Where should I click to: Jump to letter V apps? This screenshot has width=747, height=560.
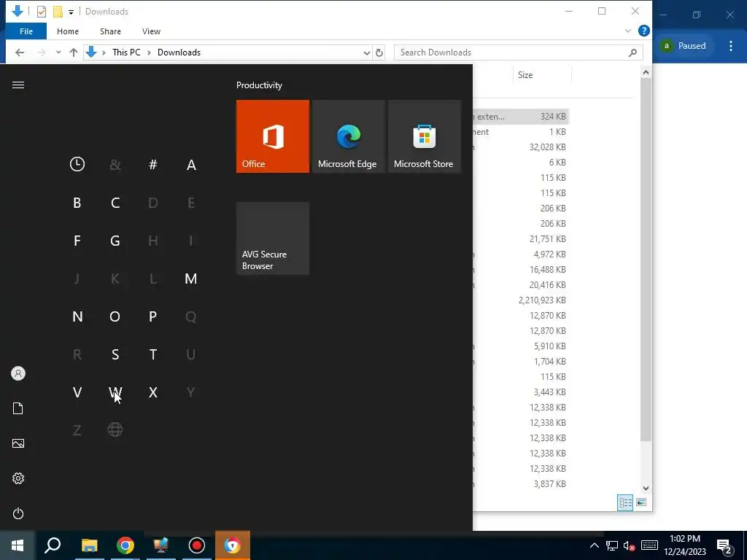point(77,392)
